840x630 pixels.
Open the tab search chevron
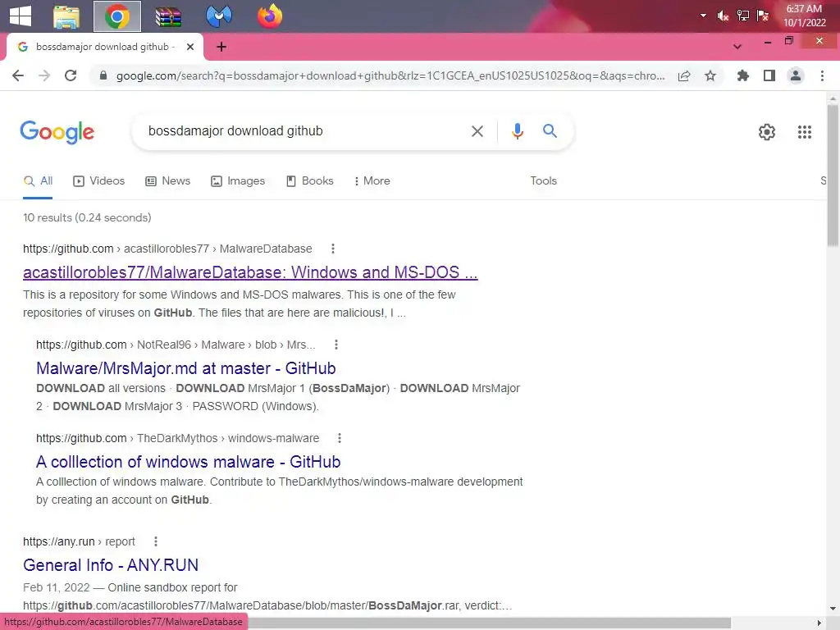coord(737,47)
